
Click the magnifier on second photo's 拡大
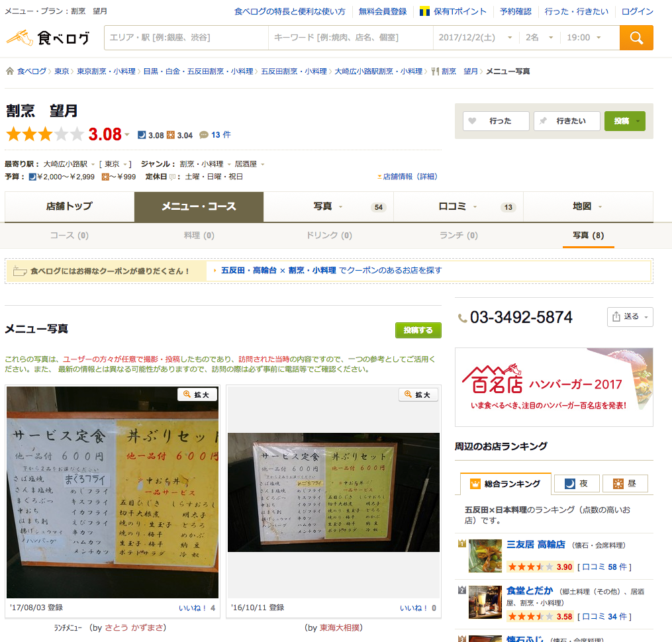tap(408, 394)
